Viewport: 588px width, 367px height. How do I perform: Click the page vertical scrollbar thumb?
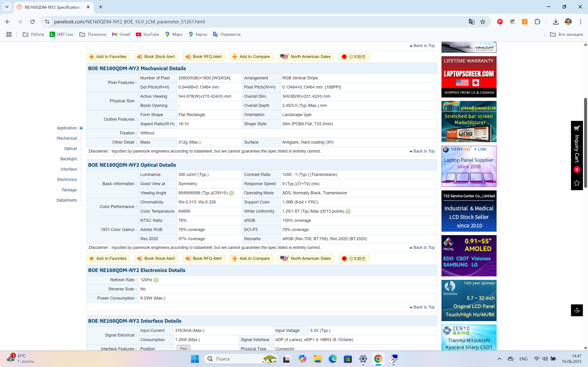tap(585, 143)
